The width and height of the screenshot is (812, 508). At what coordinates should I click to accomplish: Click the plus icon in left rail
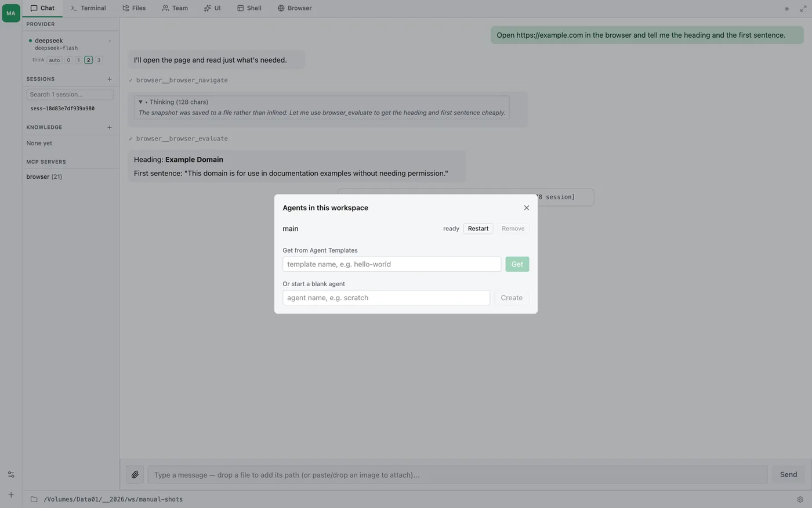point(11,495)
